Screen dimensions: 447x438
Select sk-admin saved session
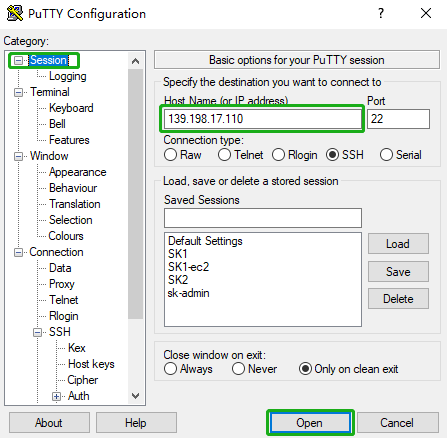189,293
